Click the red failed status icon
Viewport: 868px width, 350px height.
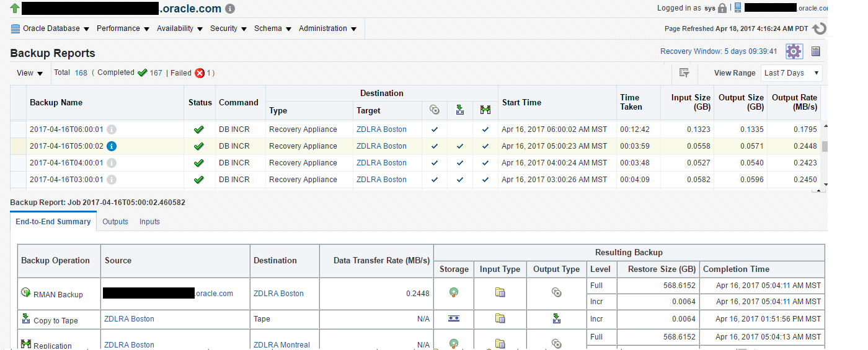200,73
